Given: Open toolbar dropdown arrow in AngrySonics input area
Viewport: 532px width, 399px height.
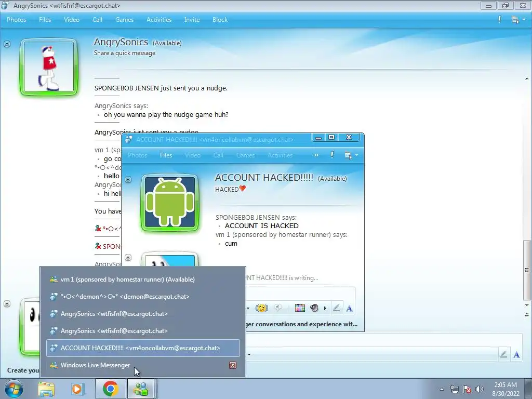Looking at the screenshot, I should [x=249, y=354].
